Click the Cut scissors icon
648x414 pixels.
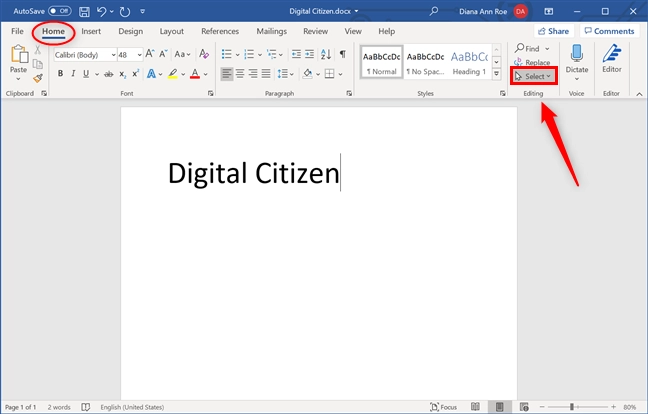click(38, 50)
